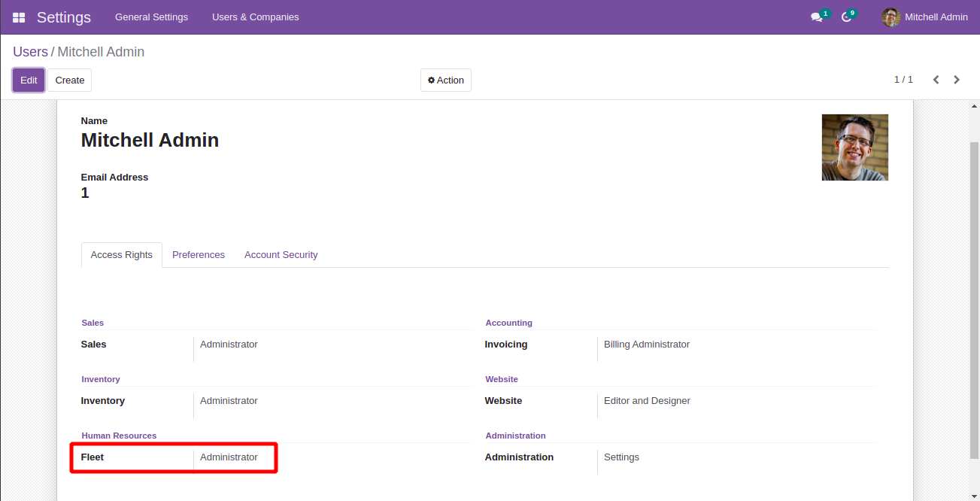Go to the previous record arrow
The image size is (980, 501).
point(936,80)
